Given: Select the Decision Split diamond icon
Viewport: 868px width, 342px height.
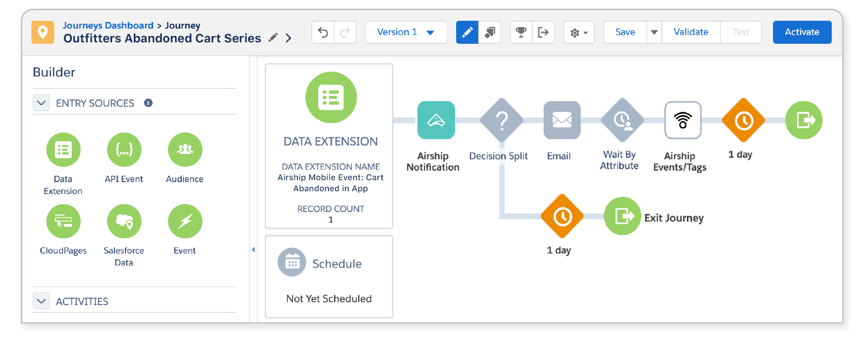Looking at the screenshot, I should (x=502, y=120).
